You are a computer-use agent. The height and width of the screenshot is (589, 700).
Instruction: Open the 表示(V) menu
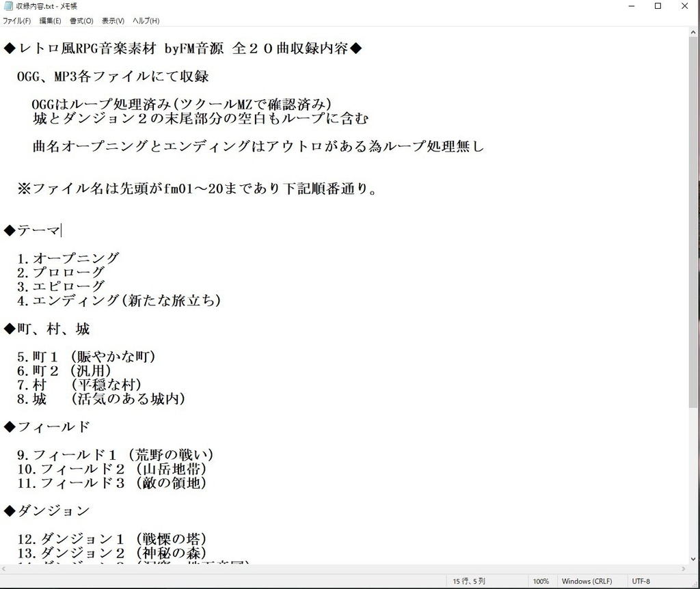pyautogui.click(x=111, y=20)
